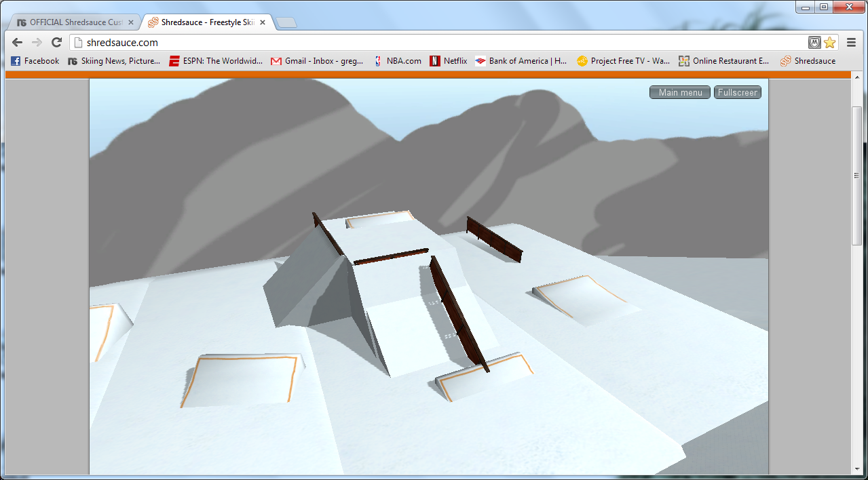Open the Chrome hamburger menu
Screen dimensions: 868x480
851,42
